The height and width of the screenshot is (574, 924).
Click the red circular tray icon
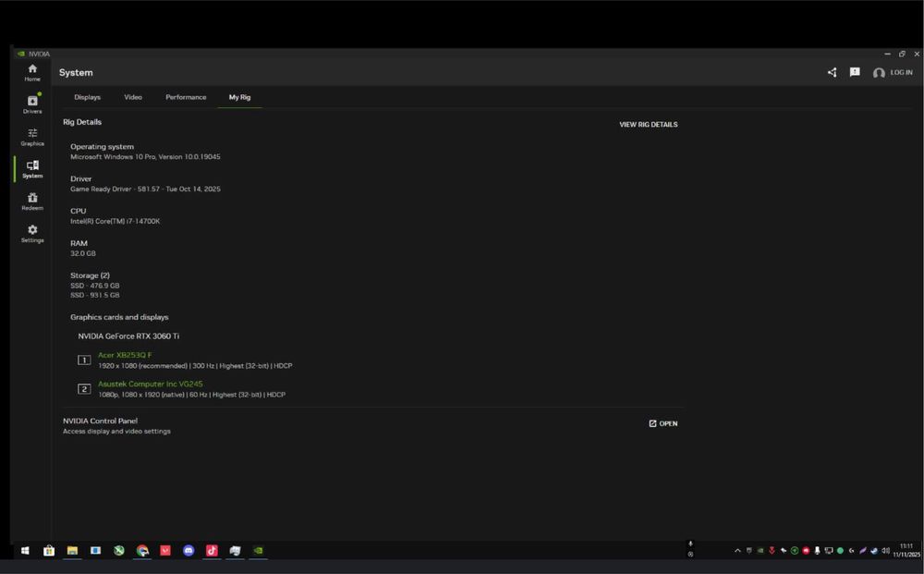(x=806, y=550)
